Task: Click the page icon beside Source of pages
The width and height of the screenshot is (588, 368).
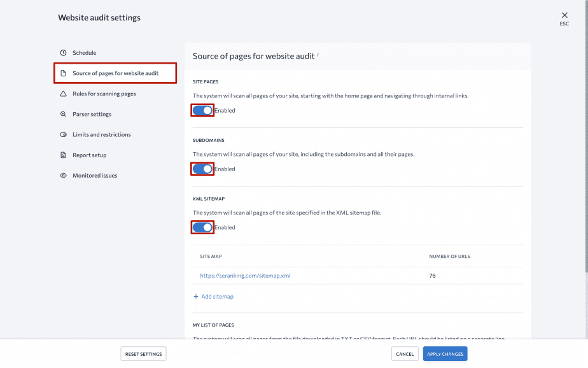Action: 63,73
